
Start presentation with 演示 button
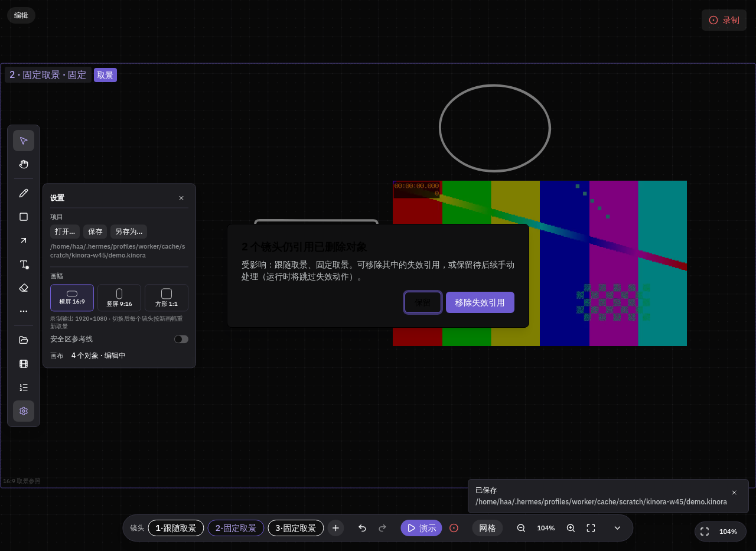click(x=422, y=528)
